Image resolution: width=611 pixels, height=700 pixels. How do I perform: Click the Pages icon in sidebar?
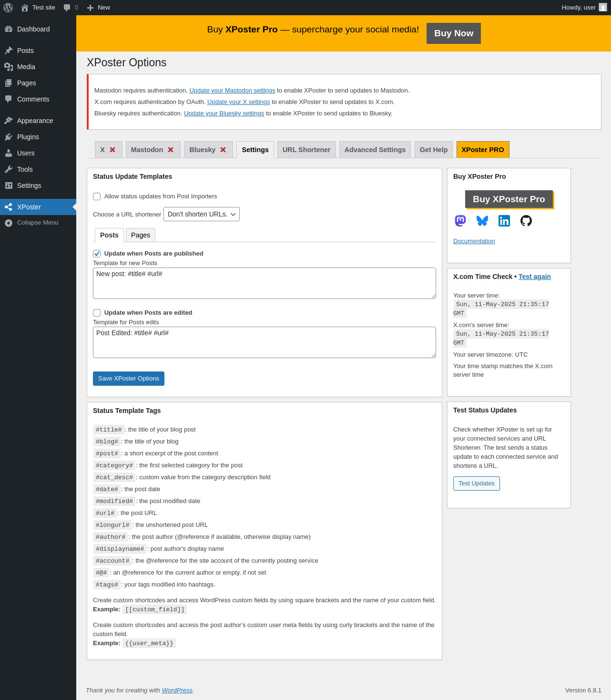[9, 83]
